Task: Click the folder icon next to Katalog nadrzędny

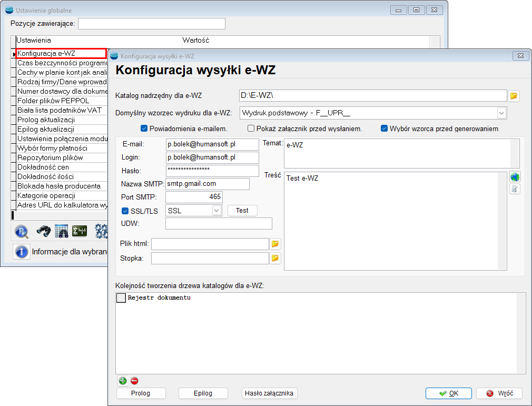Action: click(514, 96)
